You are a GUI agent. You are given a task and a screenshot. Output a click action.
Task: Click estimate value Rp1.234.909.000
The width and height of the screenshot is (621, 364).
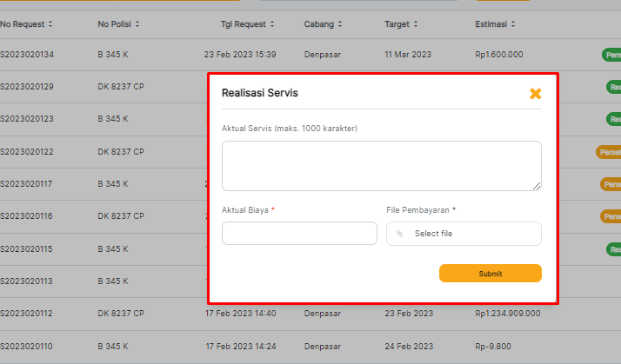point(508,313)
